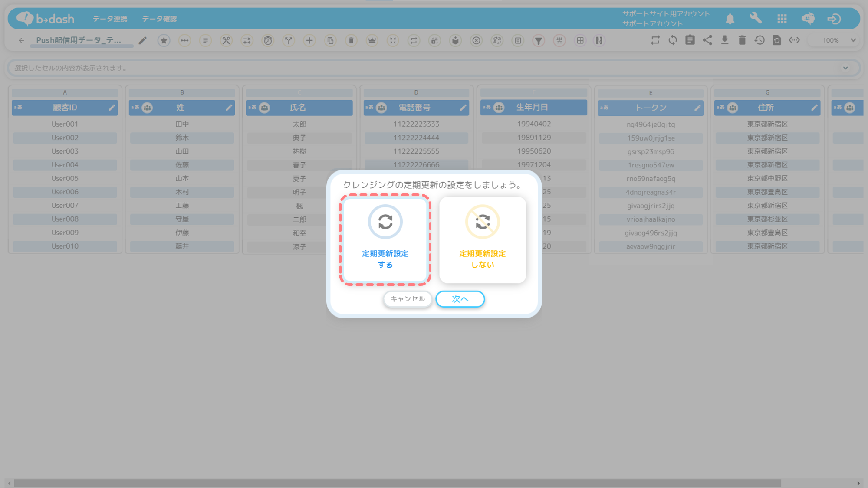
Task: Click the download icon in toolbar
Action: (724, 40)
